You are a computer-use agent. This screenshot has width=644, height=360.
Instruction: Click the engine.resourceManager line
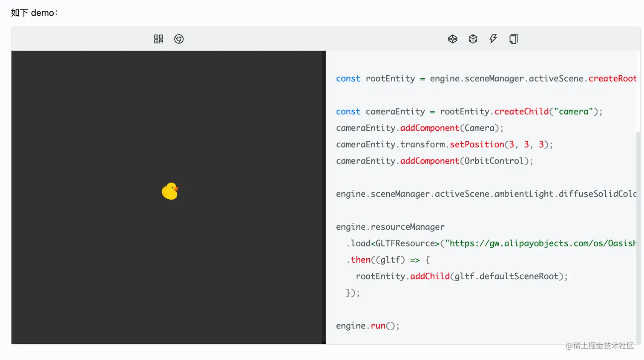tap(390, 227)
